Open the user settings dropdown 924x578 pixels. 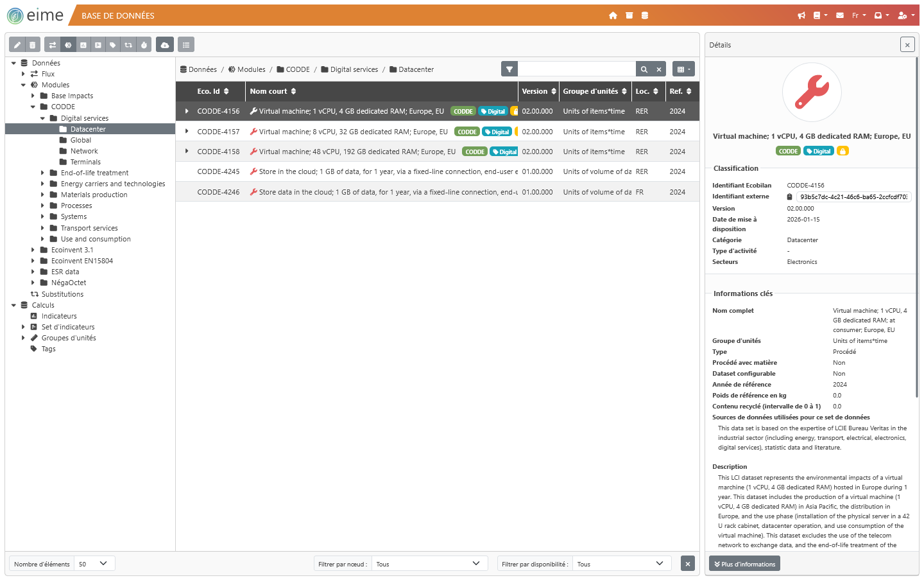905,15
